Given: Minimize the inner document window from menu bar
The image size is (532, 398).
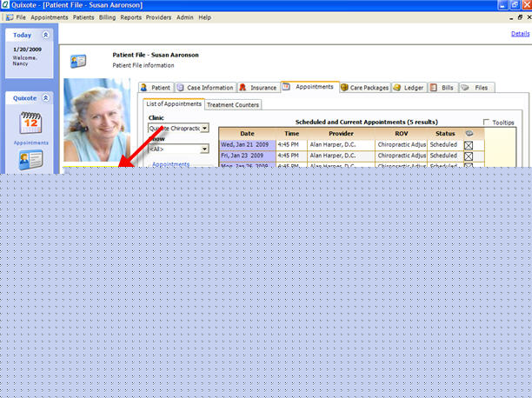Looking at the screenshot, I should (511, 17).
